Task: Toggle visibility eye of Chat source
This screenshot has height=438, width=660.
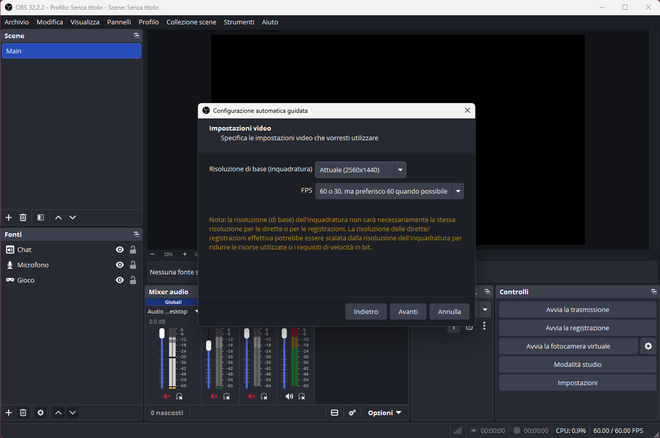Action: (x=120, y=250)
